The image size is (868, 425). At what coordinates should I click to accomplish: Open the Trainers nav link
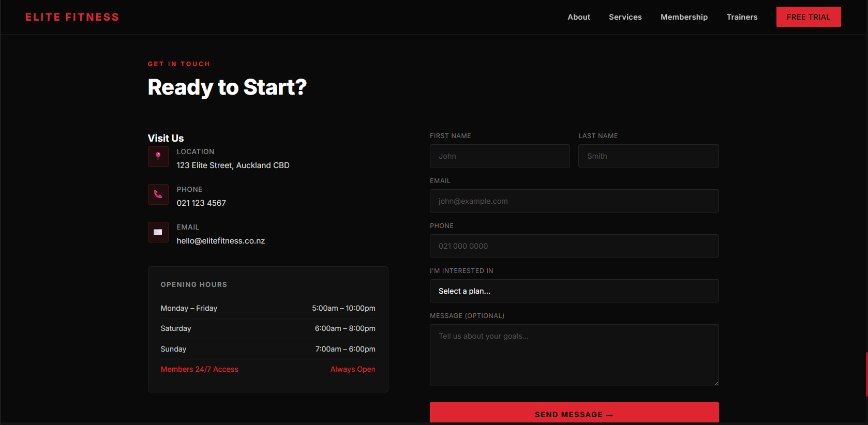(x=742, y=17)
